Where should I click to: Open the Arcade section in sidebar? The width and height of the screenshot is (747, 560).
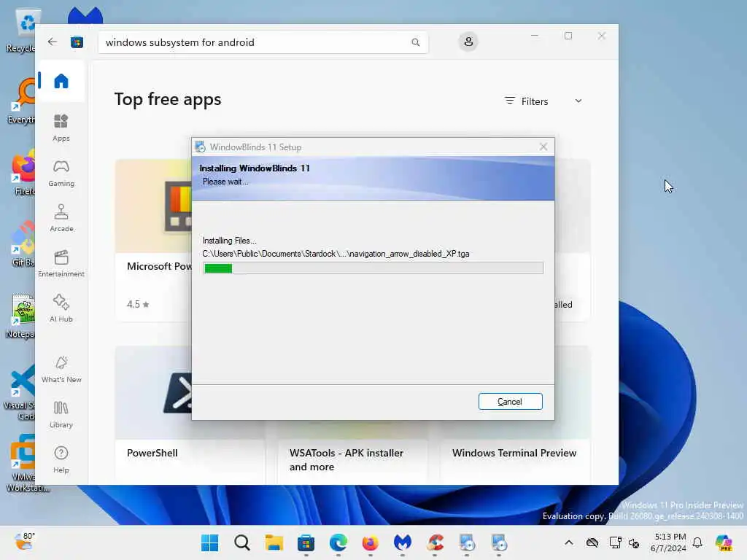pyautogui.click(x=61, y=219)
